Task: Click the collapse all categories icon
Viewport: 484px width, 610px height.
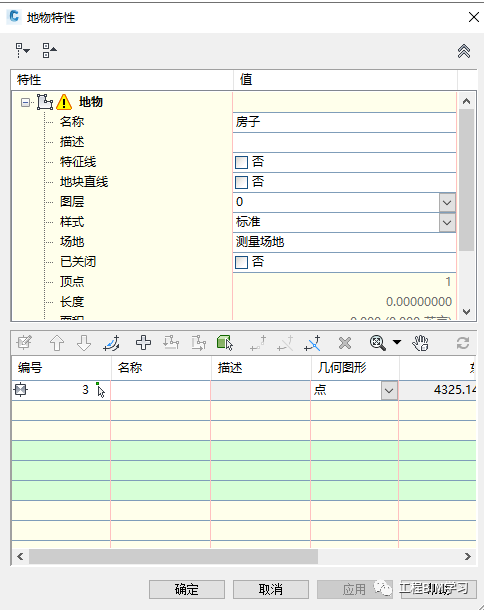Action: click(49, 51)
